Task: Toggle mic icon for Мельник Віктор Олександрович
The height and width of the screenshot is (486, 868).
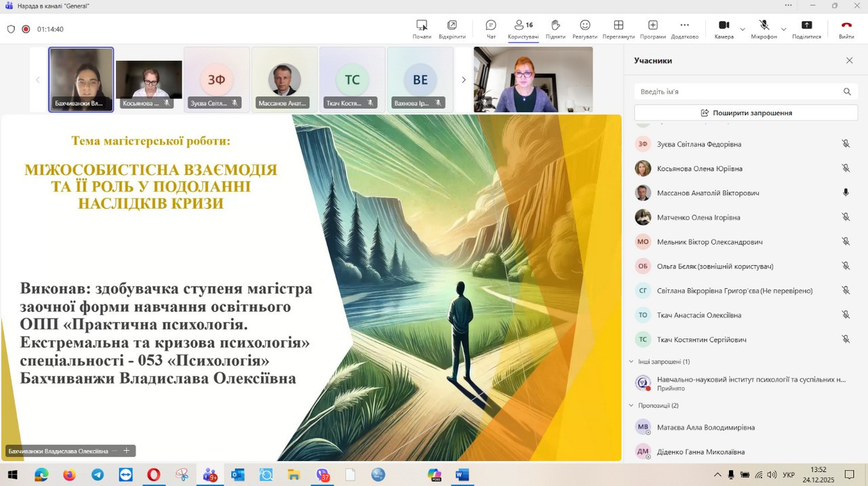Action: coord(846,241)
